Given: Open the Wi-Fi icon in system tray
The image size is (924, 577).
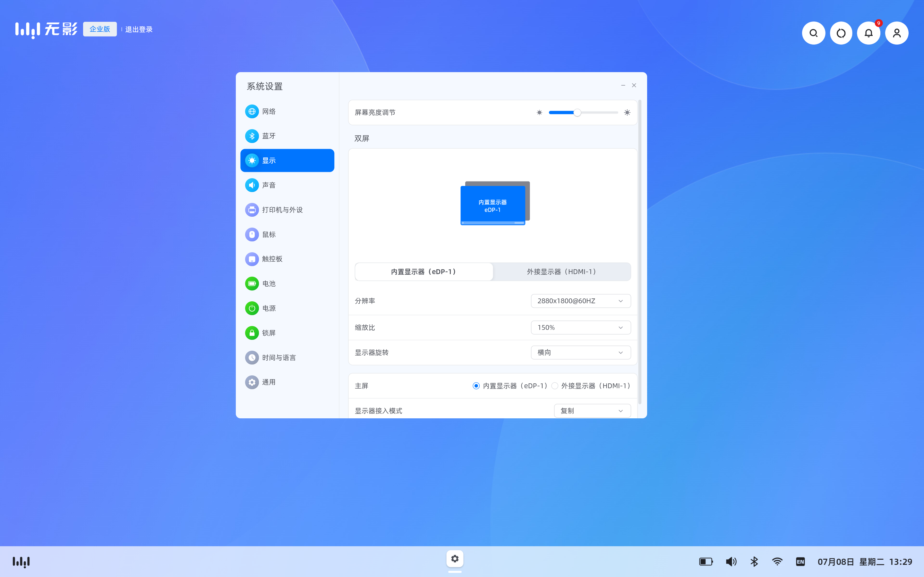Looking at the screenshot, I should coord(777,561).
